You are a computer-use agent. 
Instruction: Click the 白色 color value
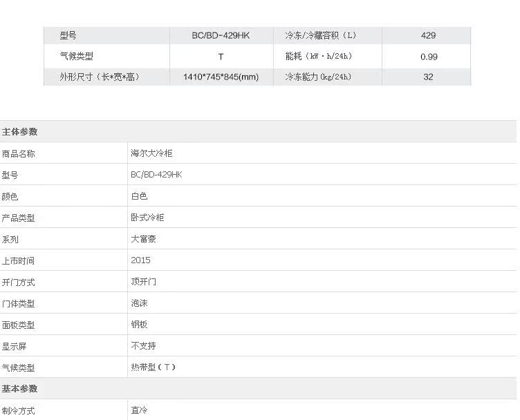(139, 196)
